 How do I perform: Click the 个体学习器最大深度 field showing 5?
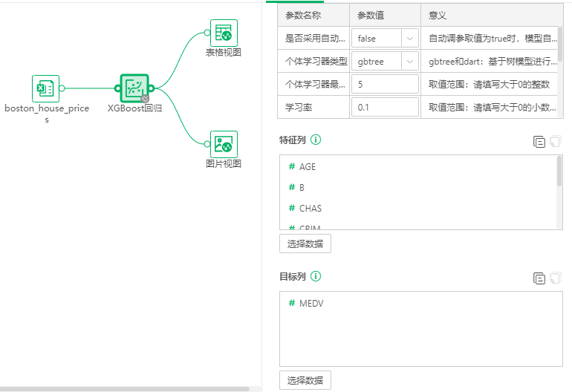385,85
